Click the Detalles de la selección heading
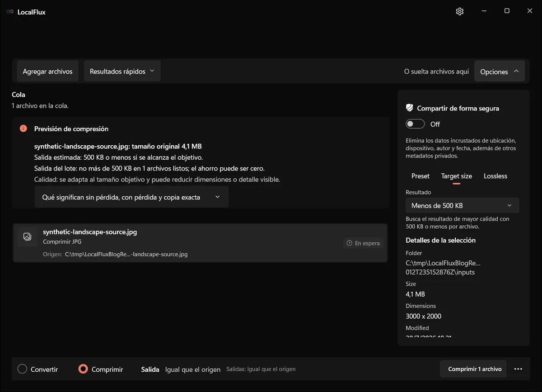 [x=440, y=240]
